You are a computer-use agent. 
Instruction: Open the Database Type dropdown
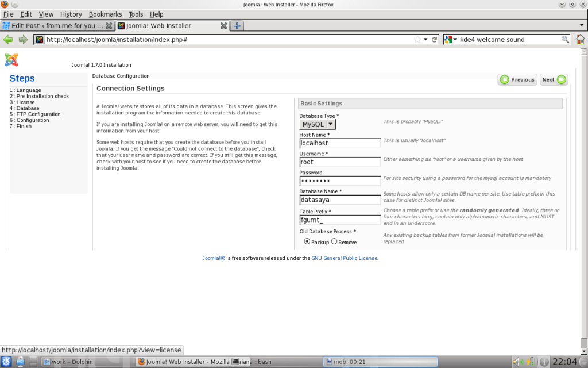tap(317, 124)
